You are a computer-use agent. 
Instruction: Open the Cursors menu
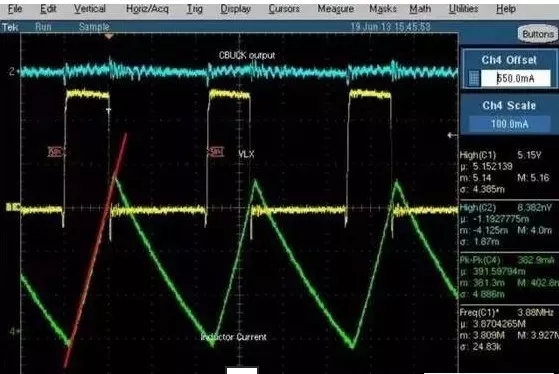(284, 9)
